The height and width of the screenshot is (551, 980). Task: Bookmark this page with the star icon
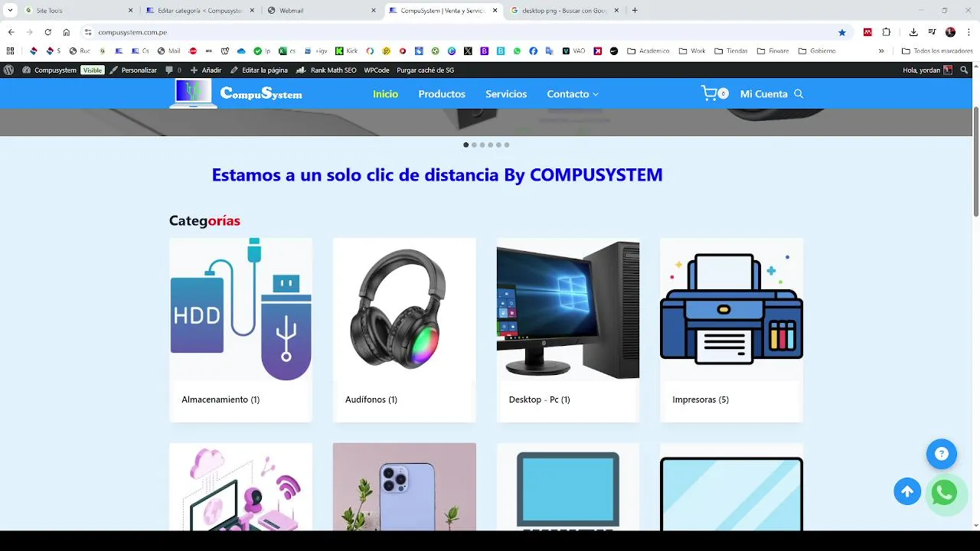pyautogui.click(x=842, y=32)
